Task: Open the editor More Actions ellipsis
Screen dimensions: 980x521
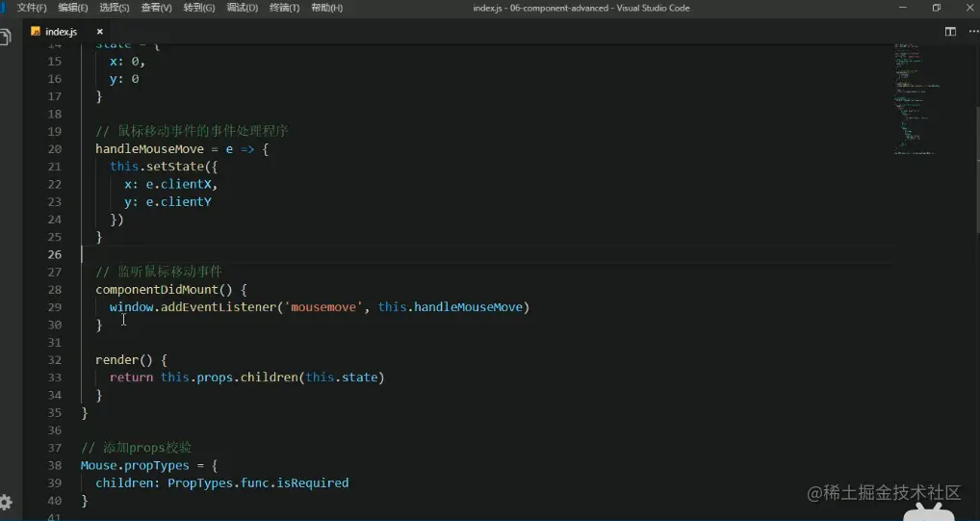Action: pyautogui.click(x=974, y=31)
